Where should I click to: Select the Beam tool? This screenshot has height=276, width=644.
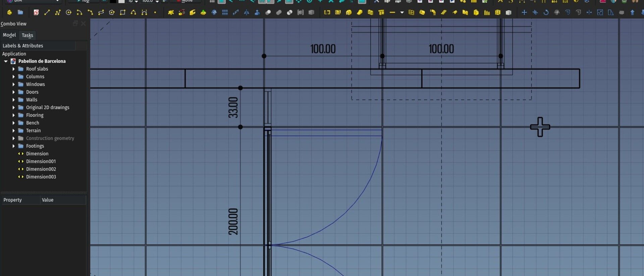tap(392, 12)
